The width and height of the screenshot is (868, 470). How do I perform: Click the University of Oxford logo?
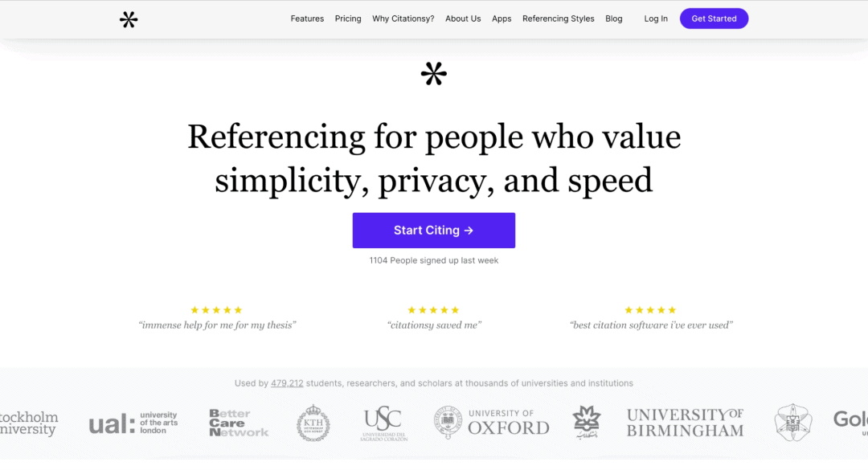(x=492, y=422)
